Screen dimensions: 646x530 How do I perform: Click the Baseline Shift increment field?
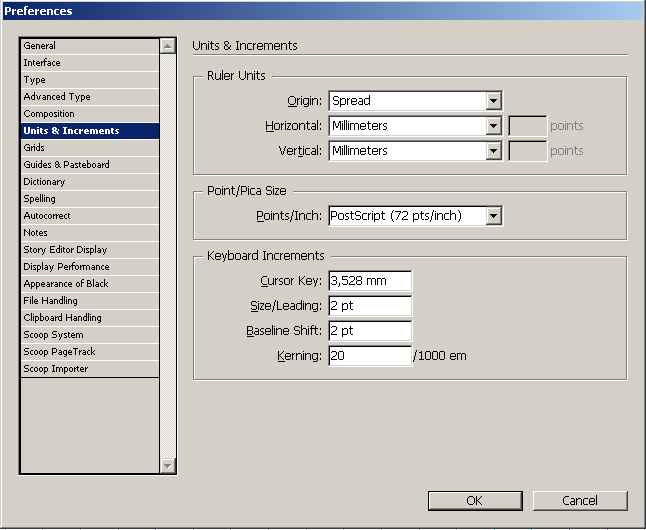tap(370, 331)
